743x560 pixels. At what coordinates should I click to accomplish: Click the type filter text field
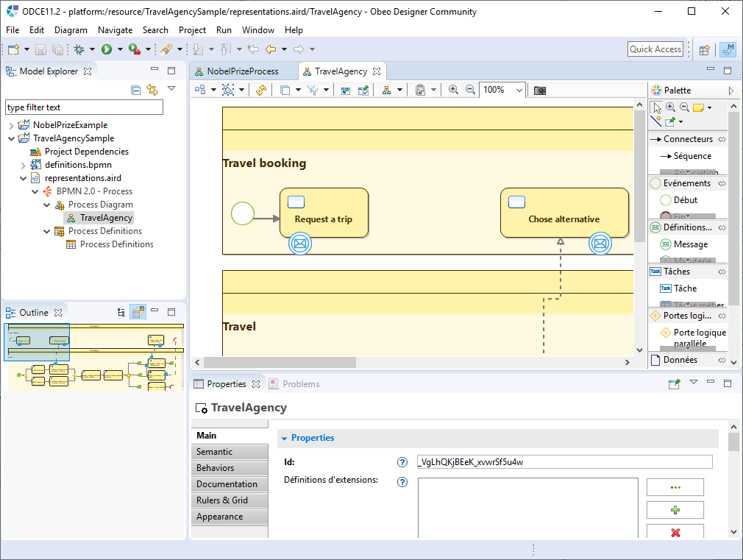click(x=85, y=107)
